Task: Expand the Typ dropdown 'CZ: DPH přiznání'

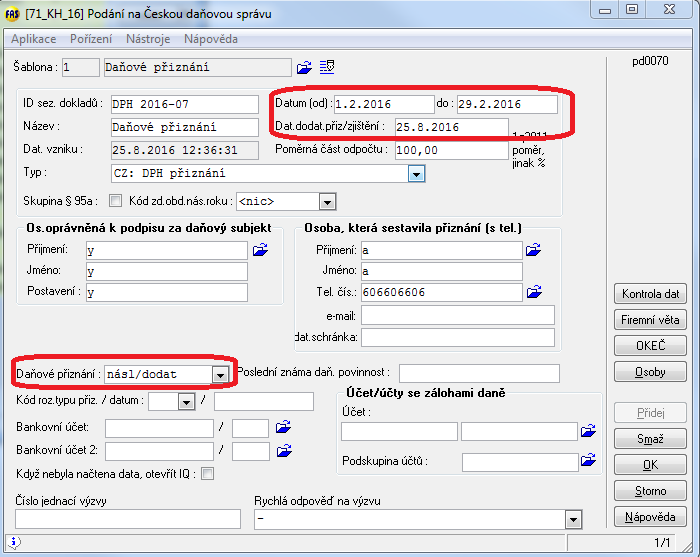Action: point(417,174)
